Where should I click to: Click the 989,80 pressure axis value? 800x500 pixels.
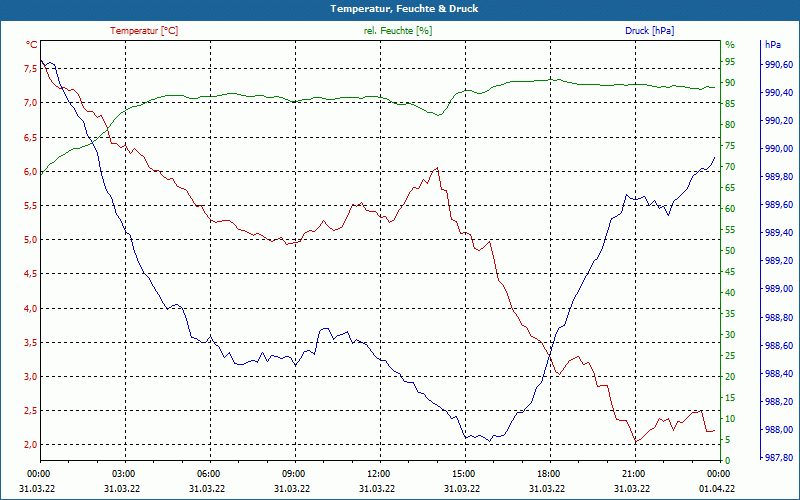click(779, 177)
